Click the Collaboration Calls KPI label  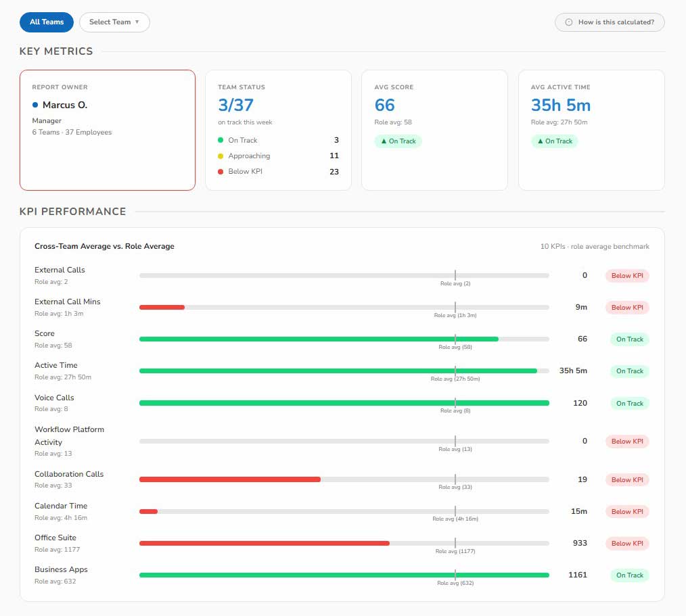click(x=69, y=474)
